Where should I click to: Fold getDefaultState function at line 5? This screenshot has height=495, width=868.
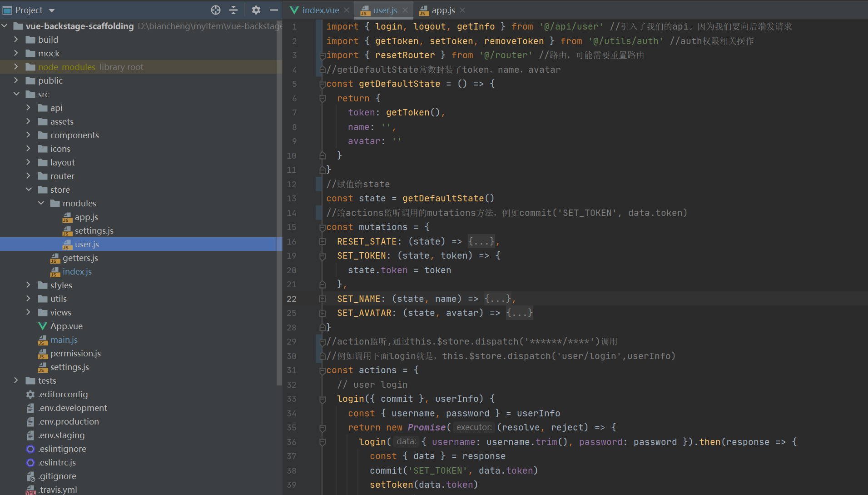pyautogui.click(x=322, y=84)
